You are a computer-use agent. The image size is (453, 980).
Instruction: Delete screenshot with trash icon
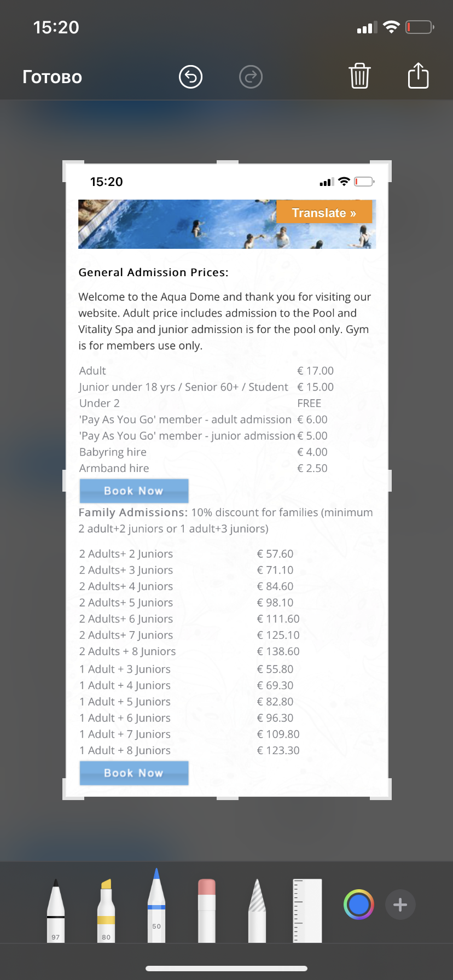359,75
